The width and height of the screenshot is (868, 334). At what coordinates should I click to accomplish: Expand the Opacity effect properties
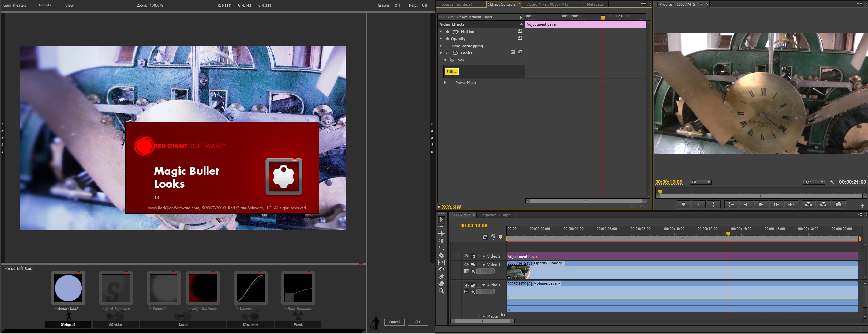(x=441, y=38)
